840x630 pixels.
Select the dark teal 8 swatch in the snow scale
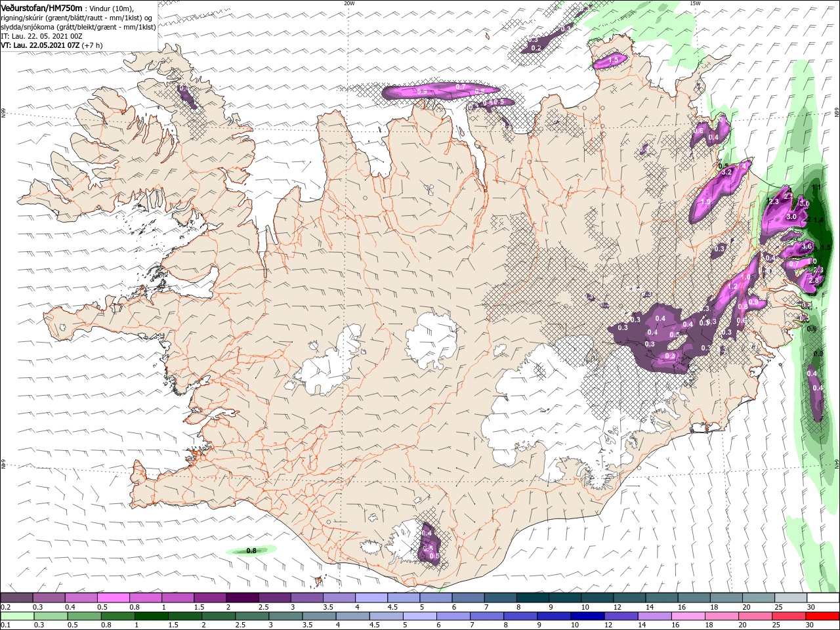[x=534, y=597]
